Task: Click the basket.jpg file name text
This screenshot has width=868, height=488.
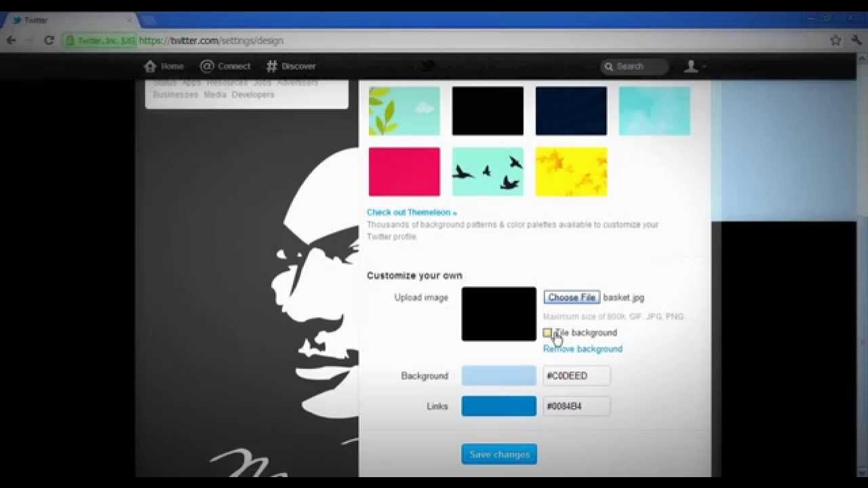Action: 624,298
